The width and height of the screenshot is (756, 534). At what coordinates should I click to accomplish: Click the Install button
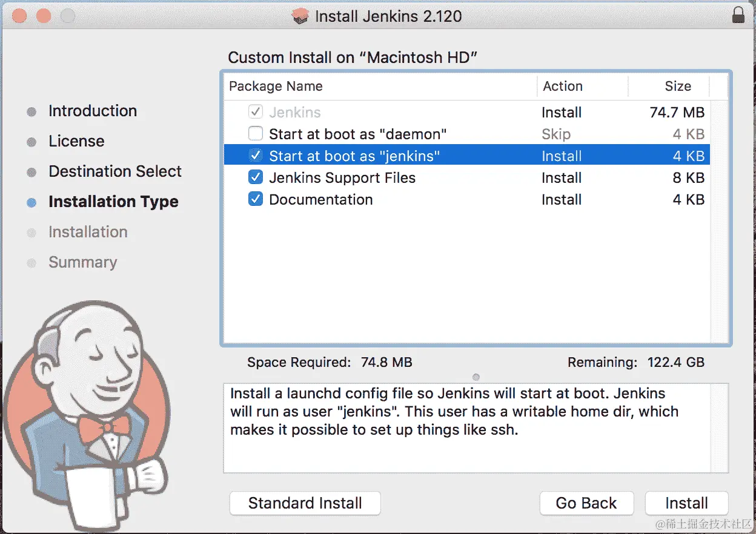(686, 503)
